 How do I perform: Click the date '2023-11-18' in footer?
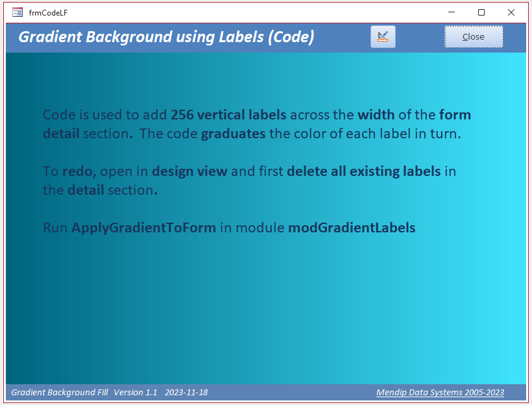click(186, 393)
